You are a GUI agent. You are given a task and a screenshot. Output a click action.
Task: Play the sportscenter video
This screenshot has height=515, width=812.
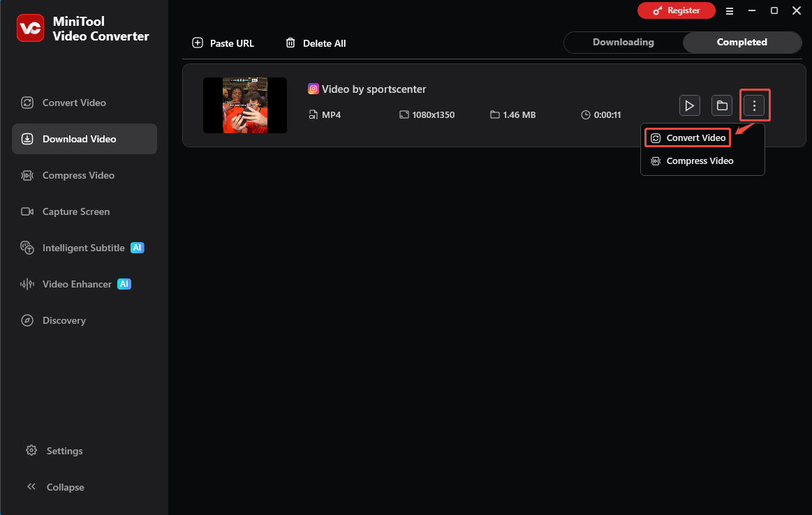[689, 105]
